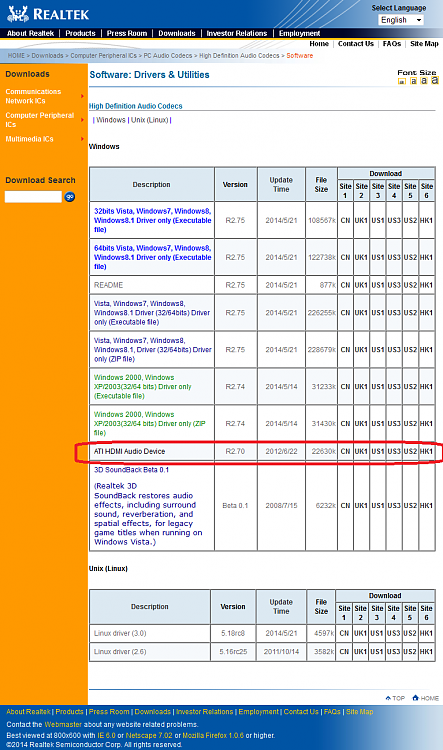Click footer Site Map link
Viewport: 443px width, 750px height.
pyautogui.click(x=359, y=712)
